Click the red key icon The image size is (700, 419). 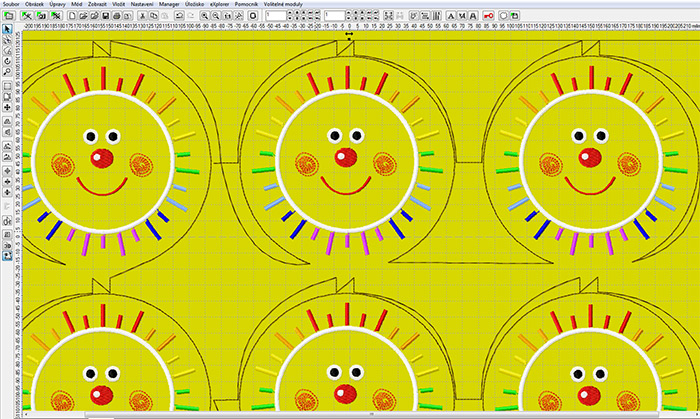point(488,16)
